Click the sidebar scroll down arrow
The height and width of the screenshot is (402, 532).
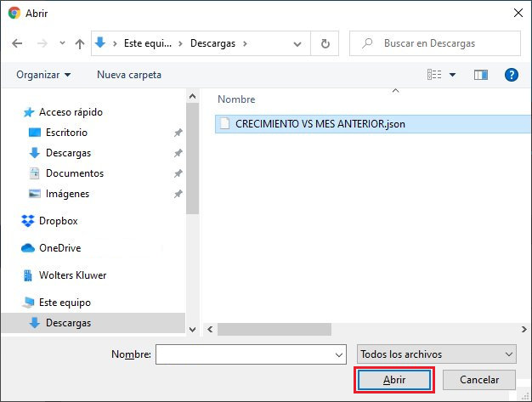192,330
